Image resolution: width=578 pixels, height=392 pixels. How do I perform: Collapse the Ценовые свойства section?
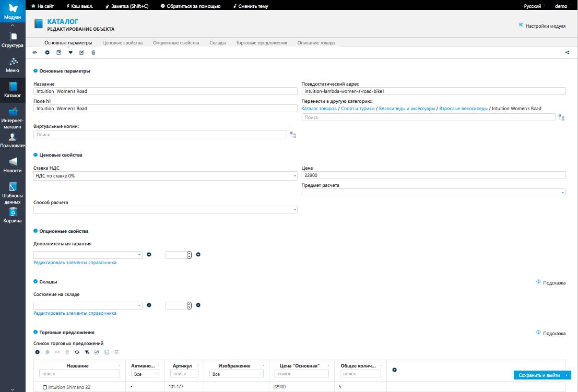36,155
